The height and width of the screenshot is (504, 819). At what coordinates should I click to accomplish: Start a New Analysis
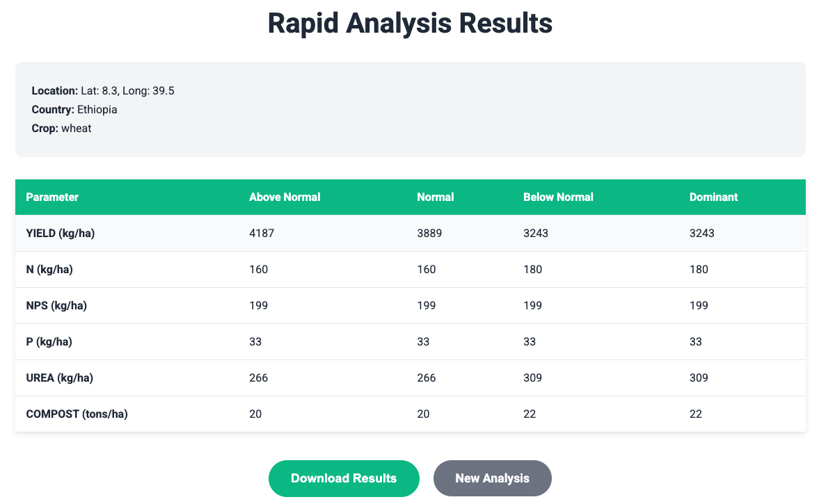492,478
